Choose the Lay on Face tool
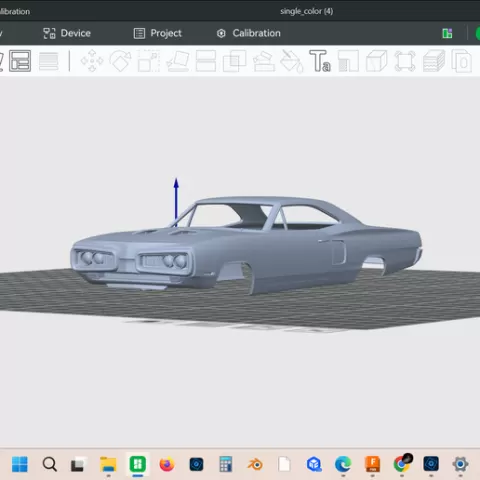 point(178,61)
